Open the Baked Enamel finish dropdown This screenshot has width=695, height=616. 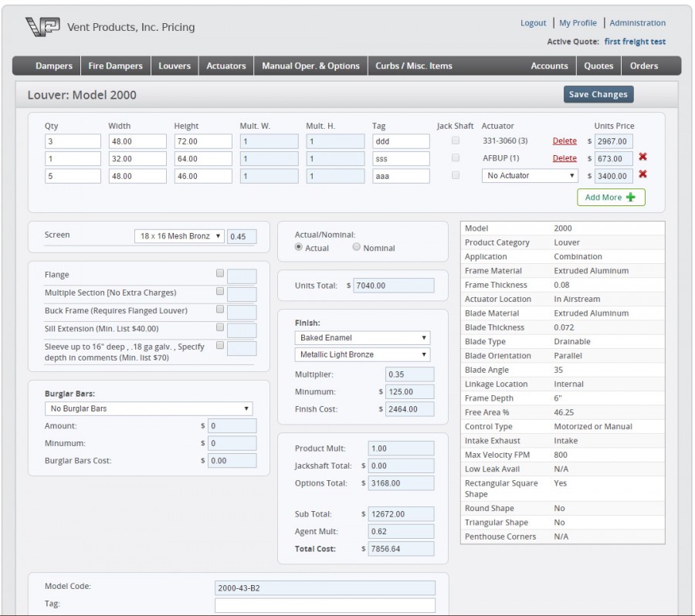362,338
